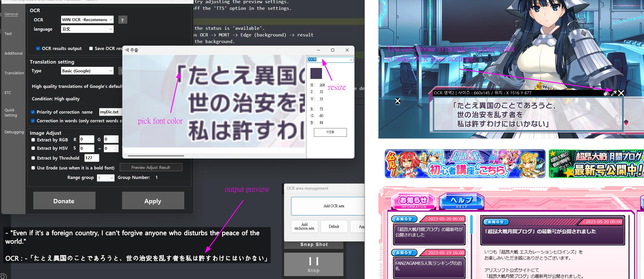
Task: Open the language dropdown showing 日文
Action: 87,29
